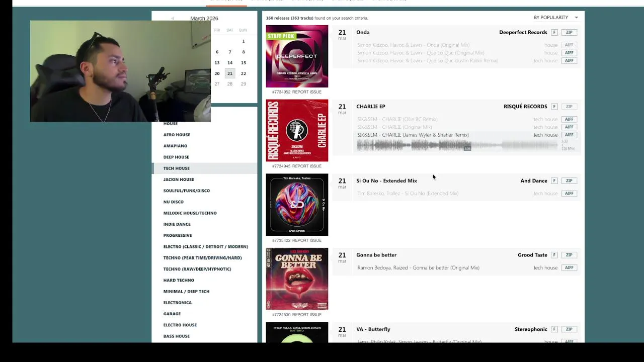This screenshot has height=362, width=644.
Task: Click the F button on the Onda release
Action: [x=554, y=32]
